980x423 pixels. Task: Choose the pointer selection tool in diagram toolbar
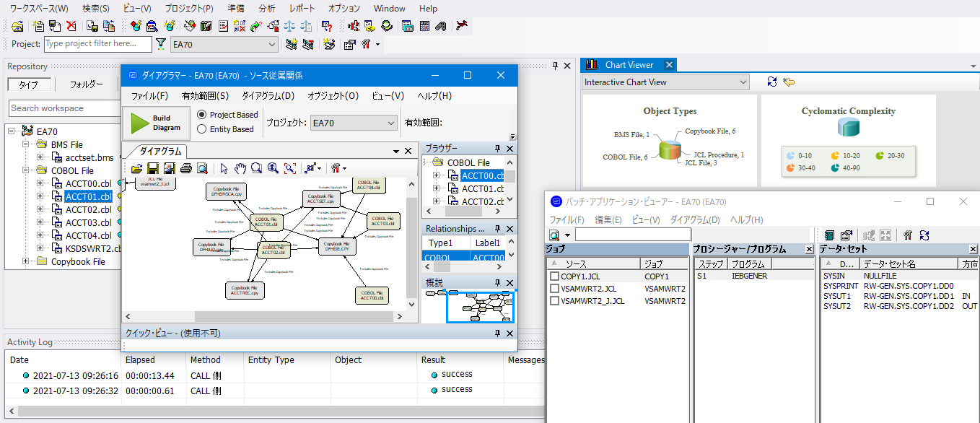(x=224, y=168)
